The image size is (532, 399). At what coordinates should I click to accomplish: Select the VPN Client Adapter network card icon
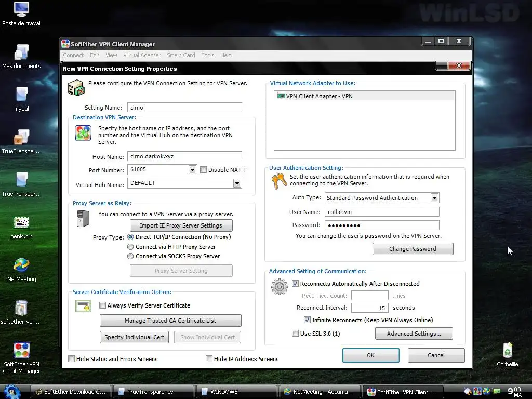point(281,96)
